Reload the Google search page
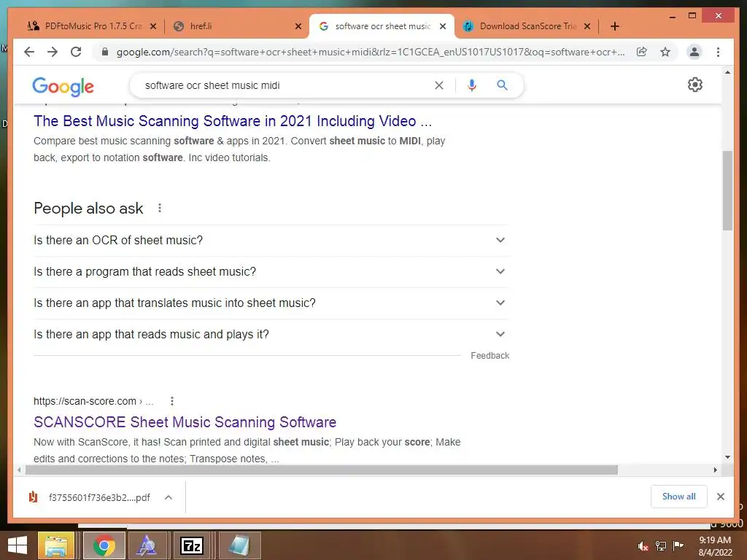 click(76, 52)
